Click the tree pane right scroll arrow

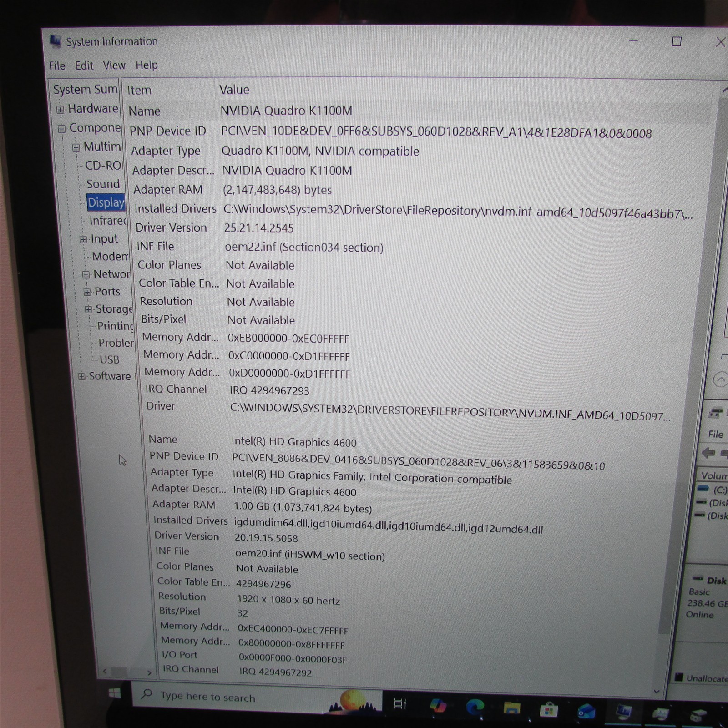[x=149, y=672]
